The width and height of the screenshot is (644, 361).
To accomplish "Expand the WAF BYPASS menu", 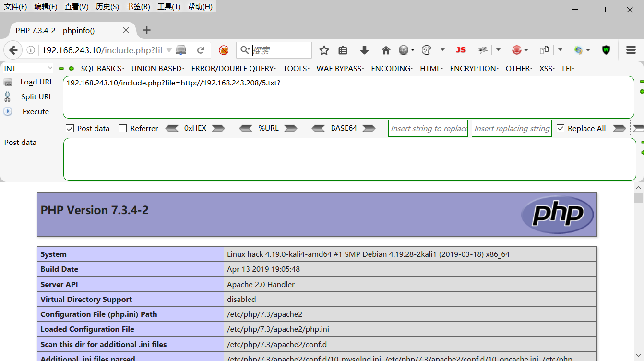I will [341, 69].
